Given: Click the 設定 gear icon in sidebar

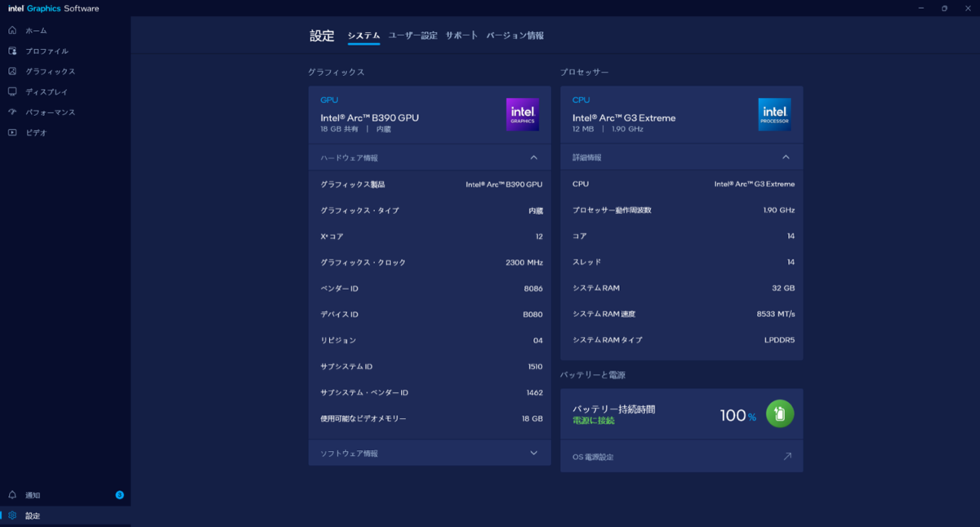Looking at the screenshot, I should pos(12,516).
